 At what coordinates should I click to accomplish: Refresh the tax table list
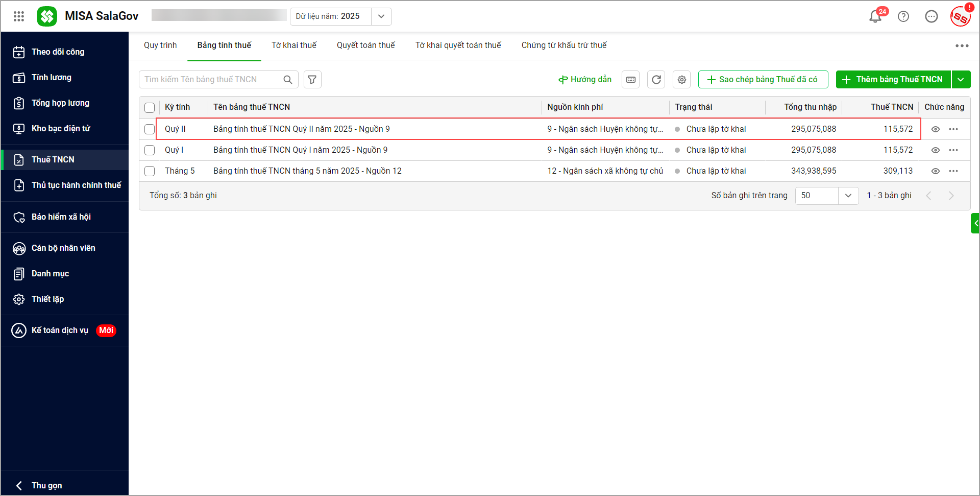click(x=656, y=80)
